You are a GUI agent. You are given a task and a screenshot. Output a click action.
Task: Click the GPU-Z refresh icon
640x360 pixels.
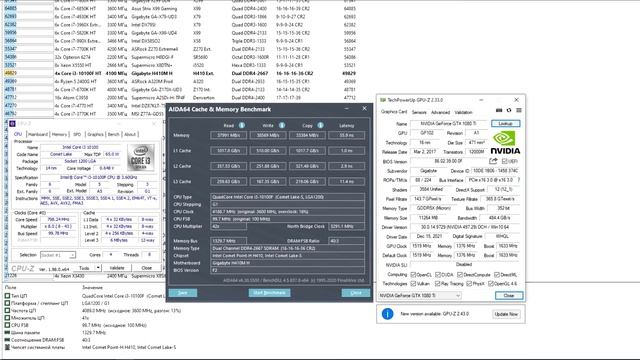coord(509,110)
